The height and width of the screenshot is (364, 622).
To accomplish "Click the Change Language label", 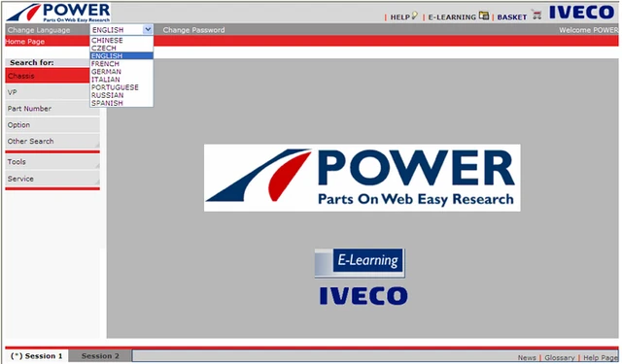I will (39, 30).
